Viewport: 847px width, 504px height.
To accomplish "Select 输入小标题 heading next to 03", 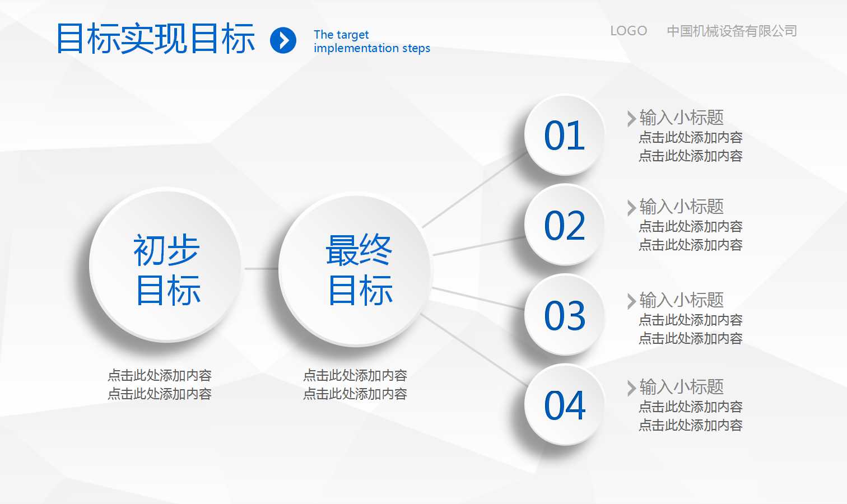I will click(x=682, y=300).
